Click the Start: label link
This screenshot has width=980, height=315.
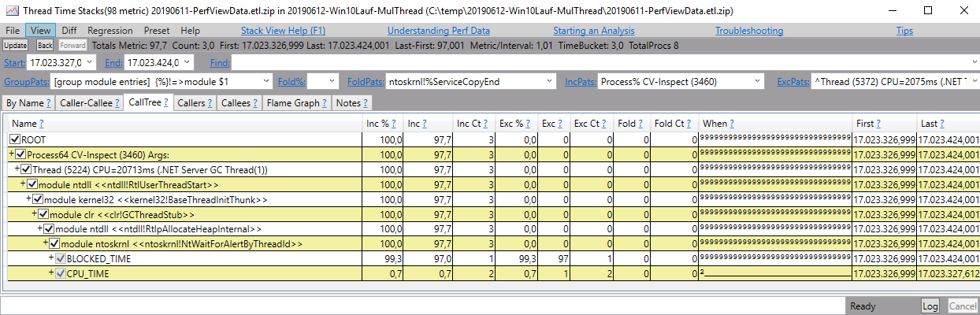[x=14, y=62]
